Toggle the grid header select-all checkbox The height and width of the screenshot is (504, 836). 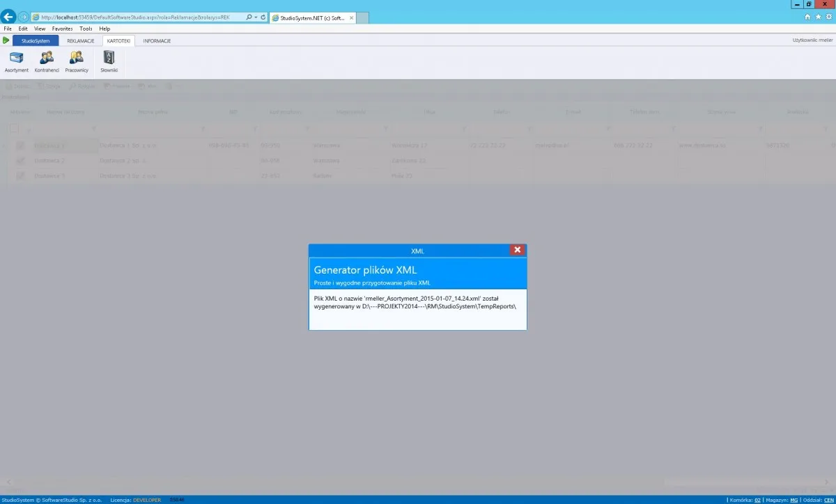click(13, 128)
